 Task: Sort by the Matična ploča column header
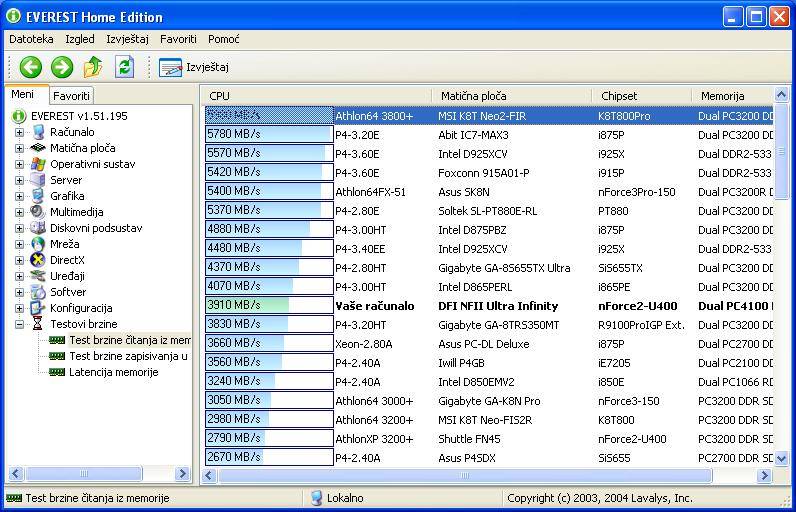(x=472, y=96)
